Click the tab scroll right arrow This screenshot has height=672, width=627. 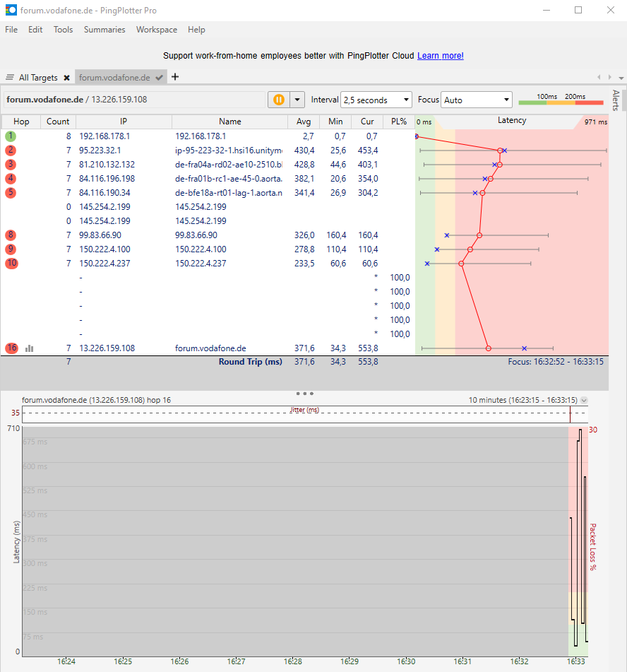pyautogui.click(x=609, y=77)
